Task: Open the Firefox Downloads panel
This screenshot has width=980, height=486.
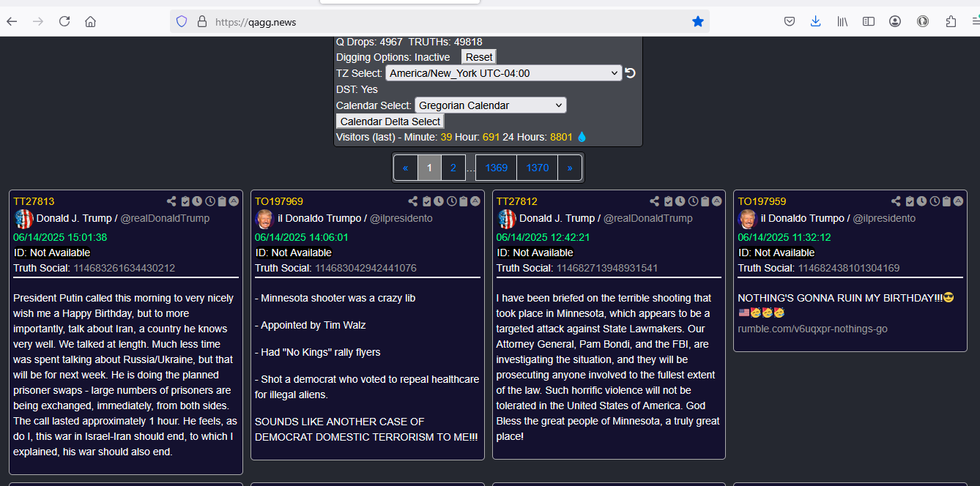Action: coord(815,22)
